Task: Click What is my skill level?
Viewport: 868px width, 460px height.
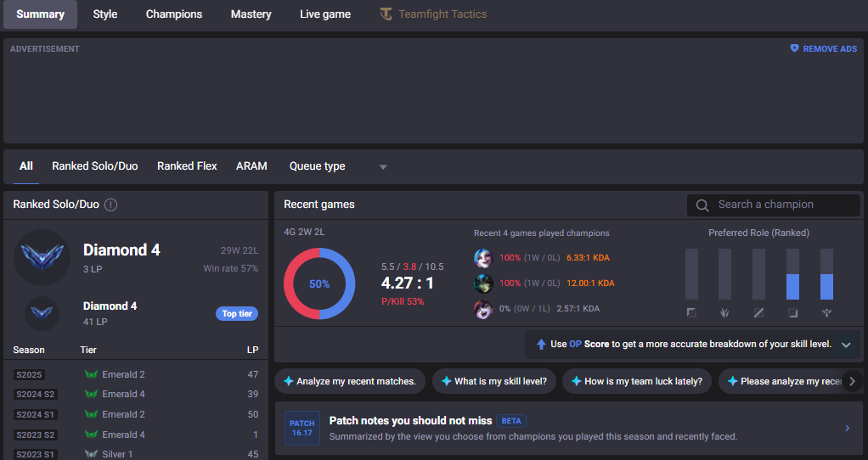Action: pos(494,381)
